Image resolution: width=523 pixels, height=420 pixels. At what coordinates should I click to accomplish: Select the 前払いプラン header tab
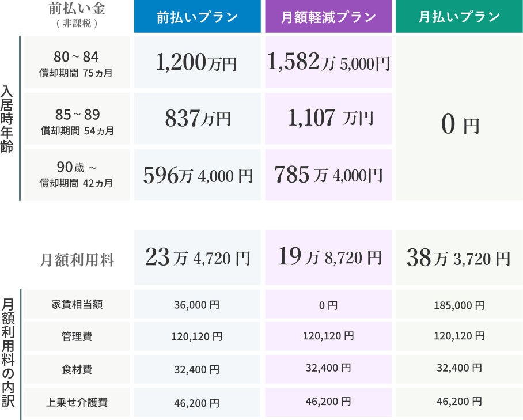(198, 17)
